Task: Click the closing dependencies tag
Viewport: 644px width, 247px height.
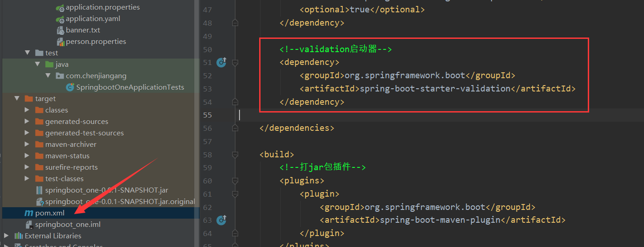Action: point(297,128)
